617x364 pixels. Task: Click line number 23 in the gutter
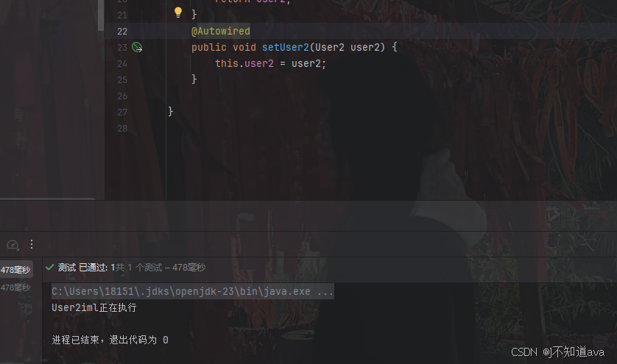tap(122, 48)
